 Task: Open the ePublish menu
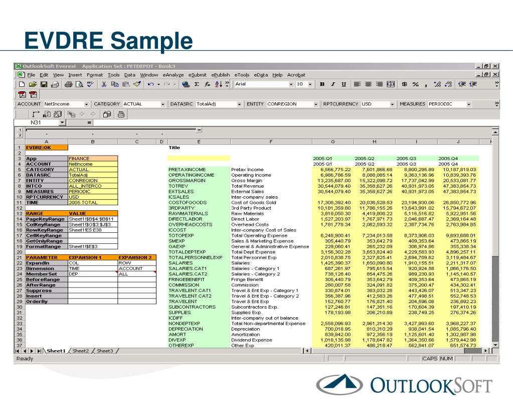(221, 75)
